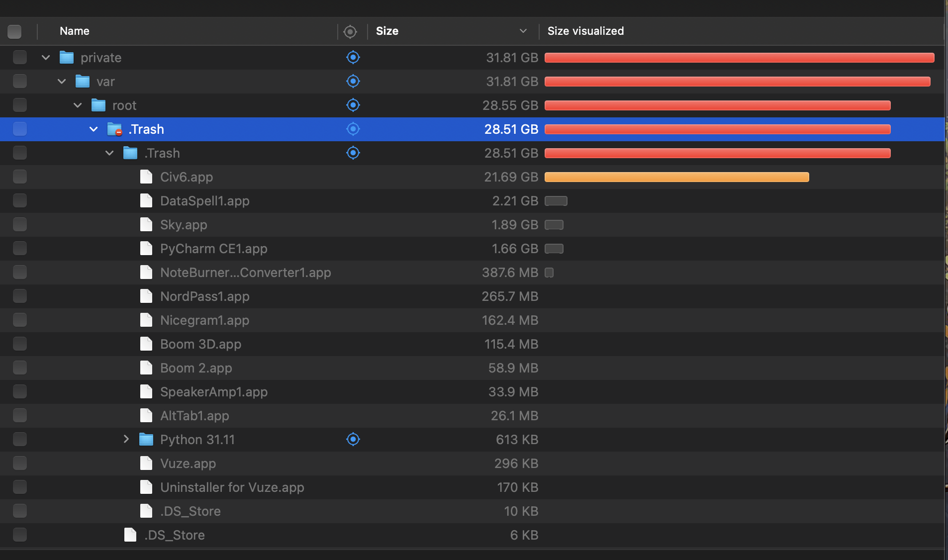
Task: Check the box for DataSpell1.app
Action: pyautogui.click(x=20, y=201)
